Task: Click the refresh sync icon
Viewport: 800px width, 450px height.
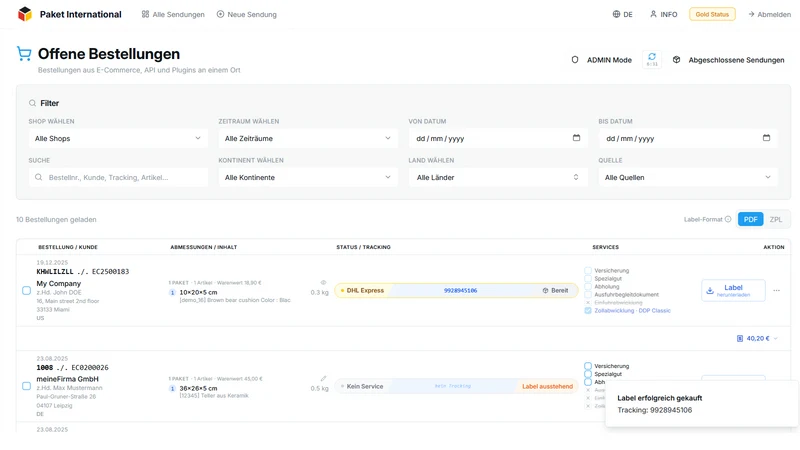Action: click(x=652, y=59)
